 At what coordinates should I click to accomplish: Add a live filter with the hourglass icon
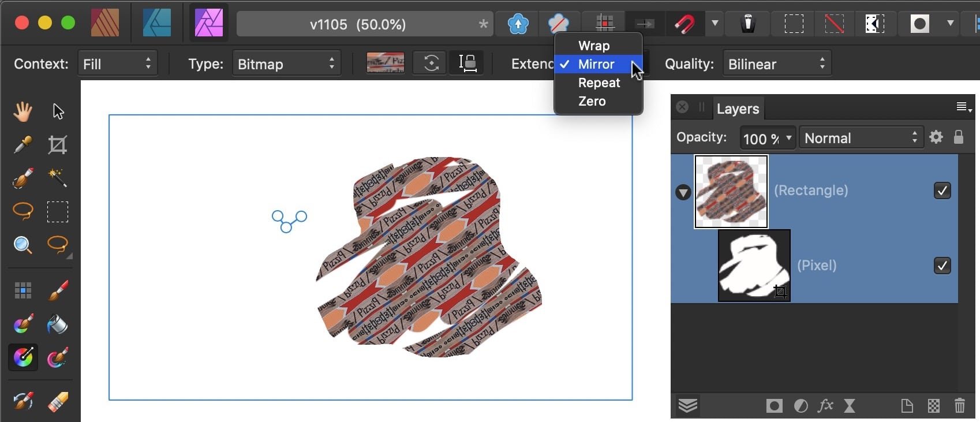coord(850,406)
